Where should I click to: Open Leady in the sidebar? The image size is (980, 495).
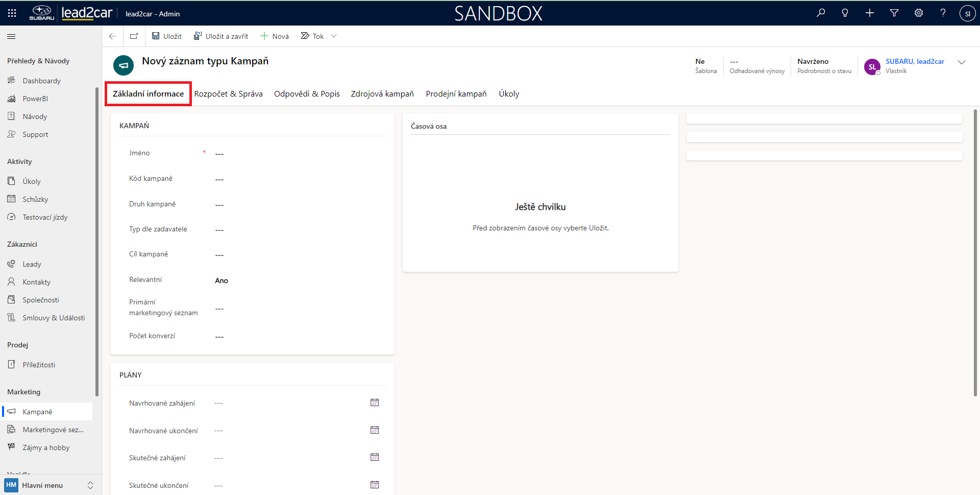pos(32,264)
